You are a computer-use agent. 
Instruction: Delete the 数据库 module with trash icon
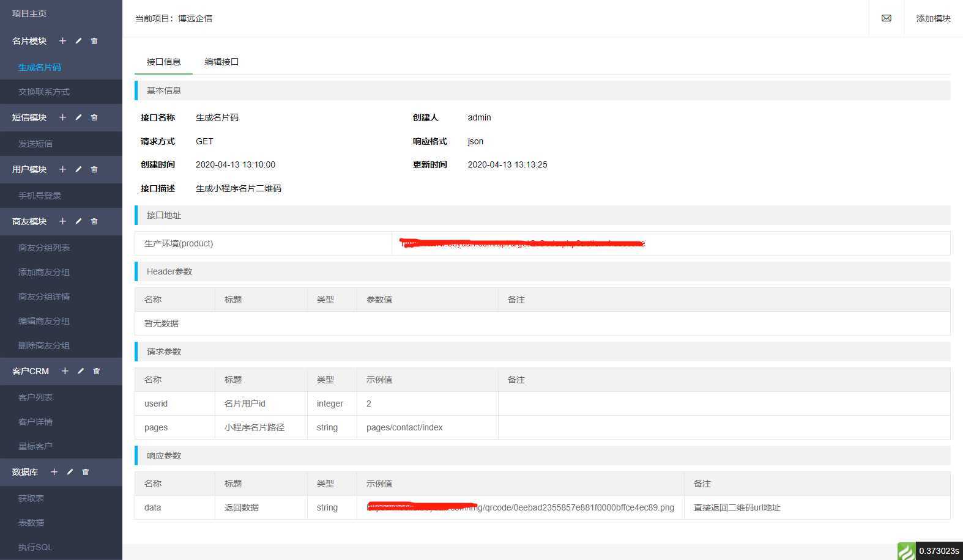(x=86, y=472)
